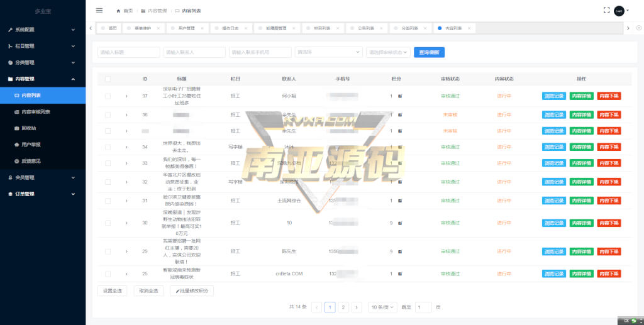Click the close-all tabs circle icon
The image size is (644, 325).
(639, 28)
